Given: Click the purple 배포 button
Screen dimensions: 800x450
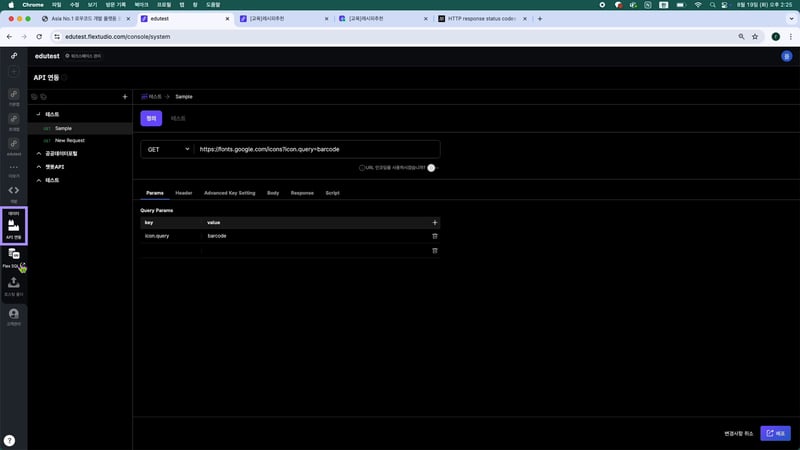Looking at the screenshot, I should [x=775, y=433].
